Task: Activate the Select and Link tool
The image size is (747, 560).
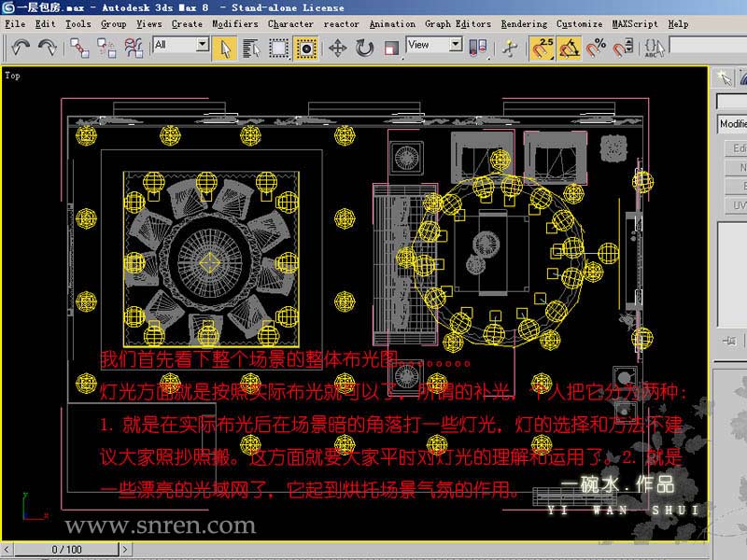Action: click(x=79, y=48)
